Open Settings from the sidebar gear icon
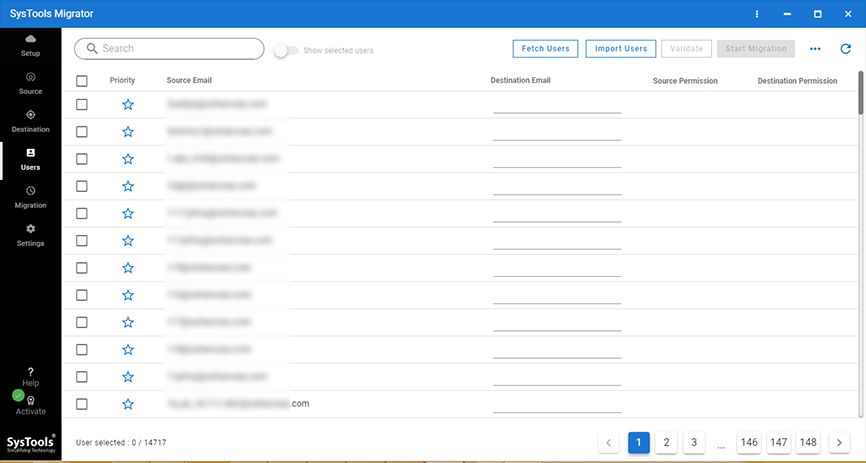This screenshot has width=866, height=463. [x=30, y=236]
